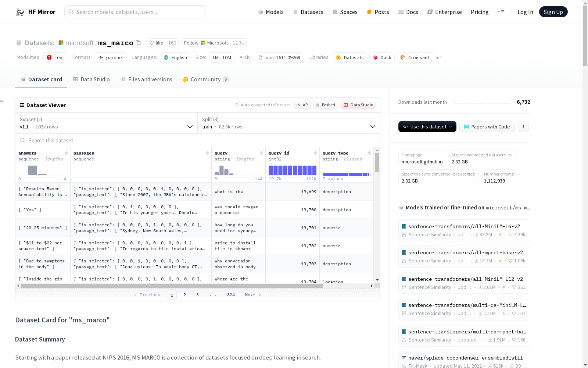Switch to the Dataset card tab

(x=41, y=79)
